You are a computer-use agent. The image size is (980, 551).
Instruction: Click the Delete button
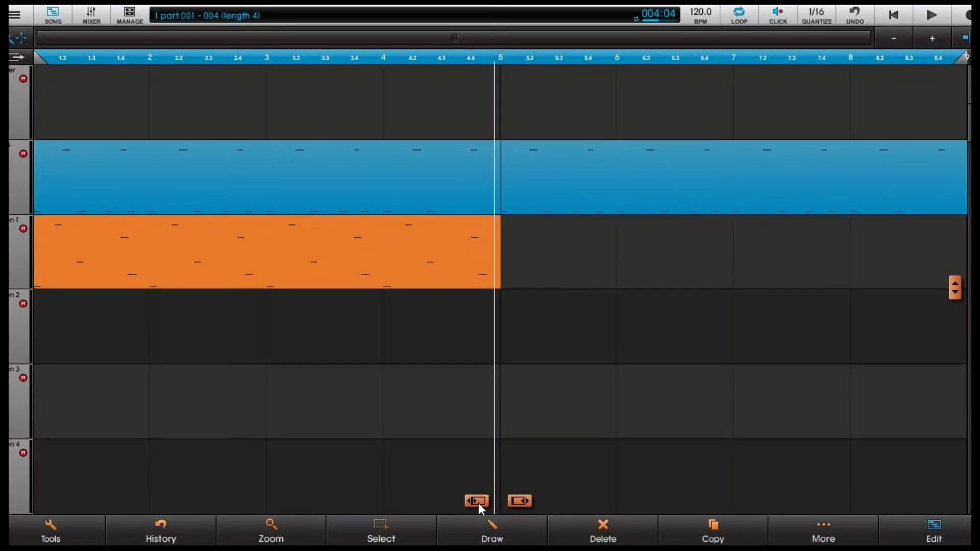point(603,531)
